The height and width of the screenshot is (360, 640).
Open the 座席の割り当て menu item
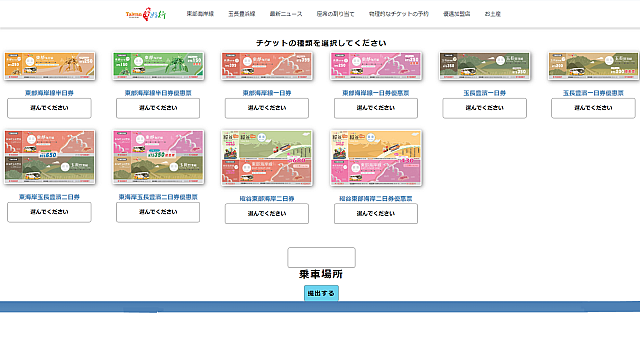click(336, 14)
